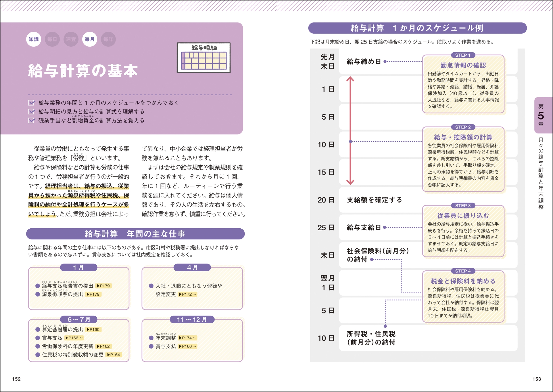The height and width of the screenshot is (392, 553).
Task: Open the P174〜 reference next to 年末調整
Action: click(188, 338)
